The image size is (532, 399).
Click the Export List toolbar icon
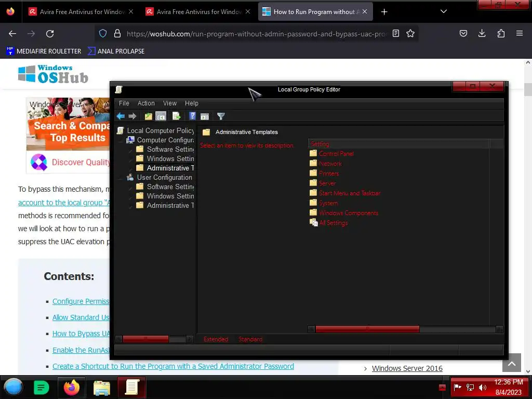click(177, 116)
